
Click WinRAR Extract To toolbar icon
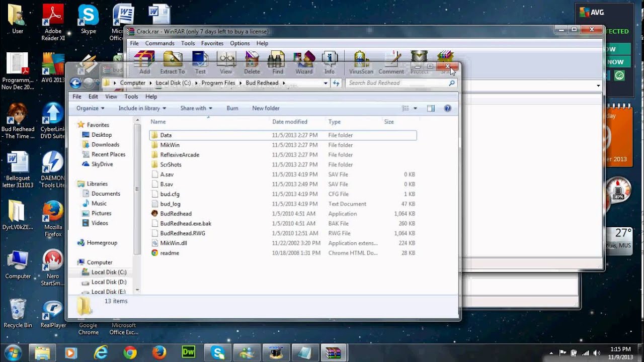point(173,62)
